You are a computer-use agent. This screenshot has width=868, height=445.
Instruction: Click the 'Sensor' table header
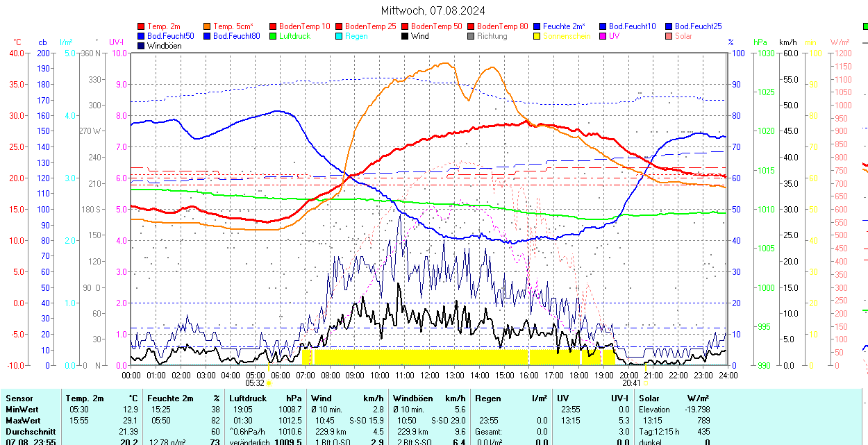[x=19, y=398]
